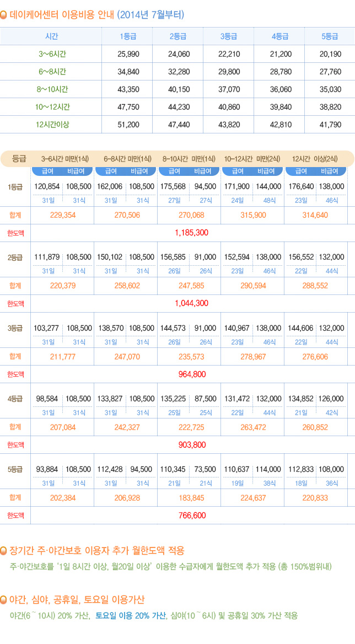Click the blue text 토요일 이용 20% 가산
The width and height of the screenshot is (355, 644).
[131, 616]
